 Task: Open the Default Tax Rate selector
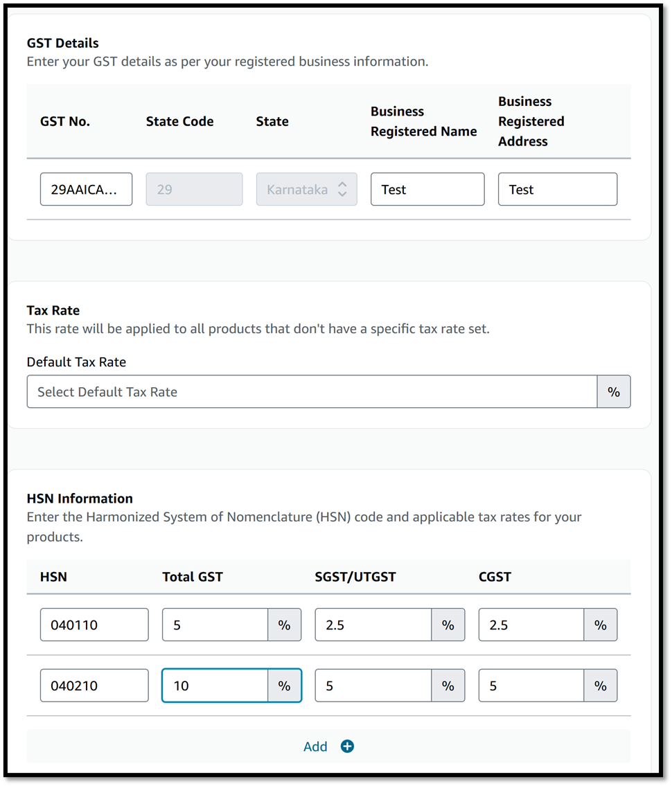[x=312, y=392]
